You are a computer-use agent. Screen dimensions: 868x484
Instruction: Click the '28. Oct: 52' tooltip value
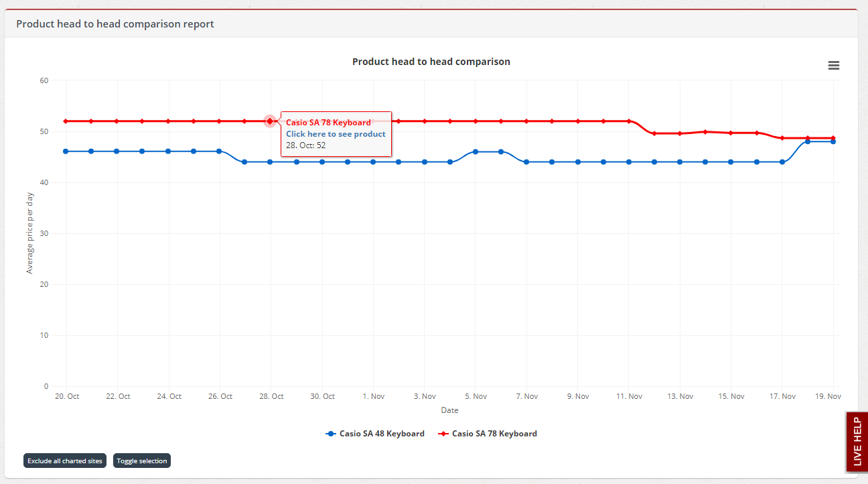(x=306, y=145)
